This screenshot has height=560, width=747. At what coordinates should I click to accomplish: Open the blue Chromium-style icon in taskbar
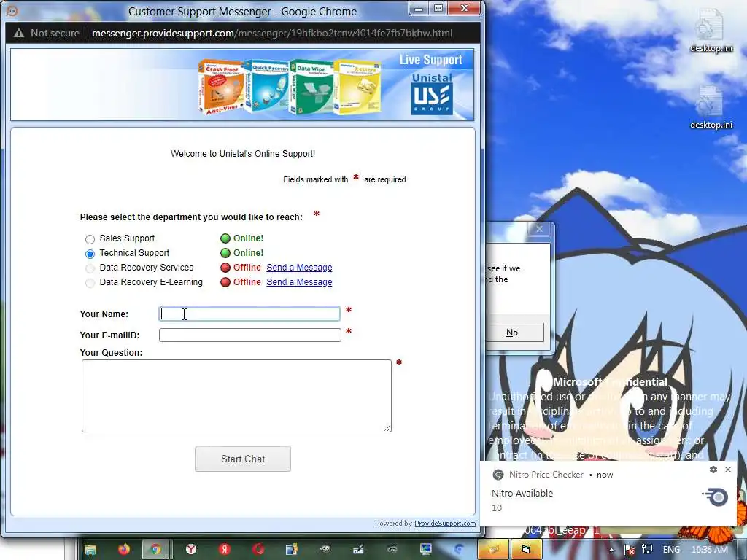[x=459, y=550]
